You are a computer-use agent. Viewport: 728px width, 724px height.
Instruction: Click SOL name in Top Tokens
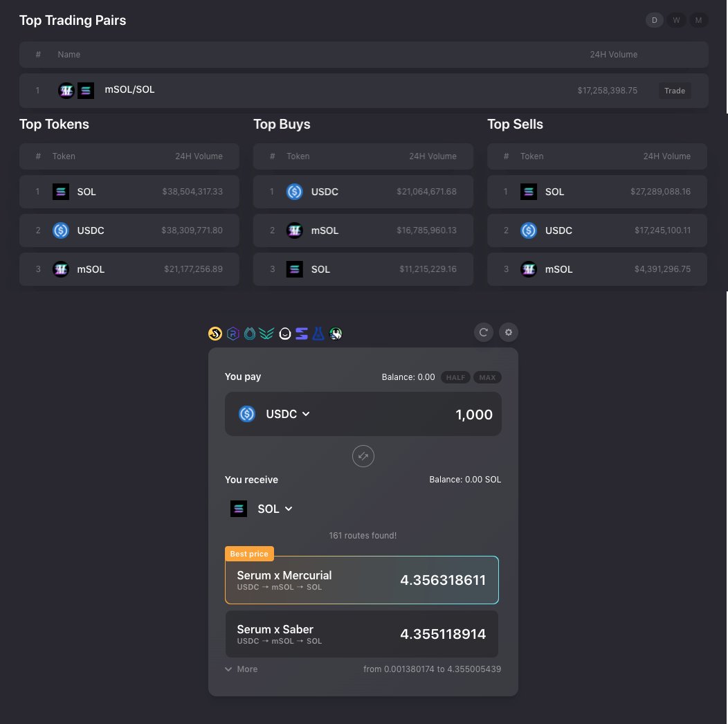[87, 192]
